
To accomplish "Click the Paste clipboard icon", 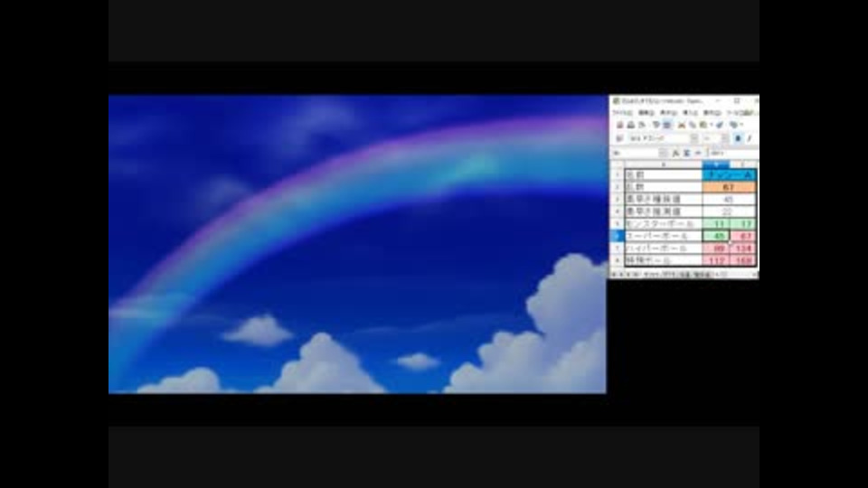I will (703, 125).
